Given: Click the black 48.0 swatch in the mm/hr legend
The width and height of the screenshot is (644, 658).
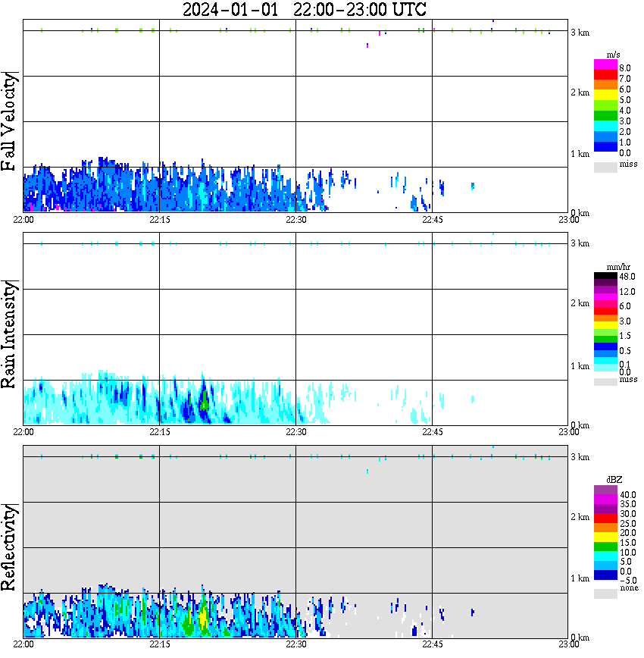Looking at the screenshot, I should click(x=605, y=276).
